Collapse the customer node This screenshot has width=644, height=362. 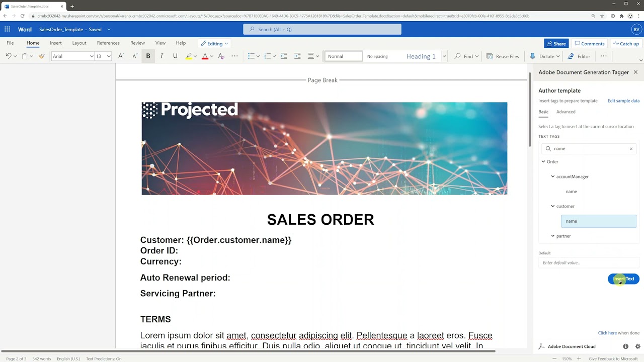(553, 206)
